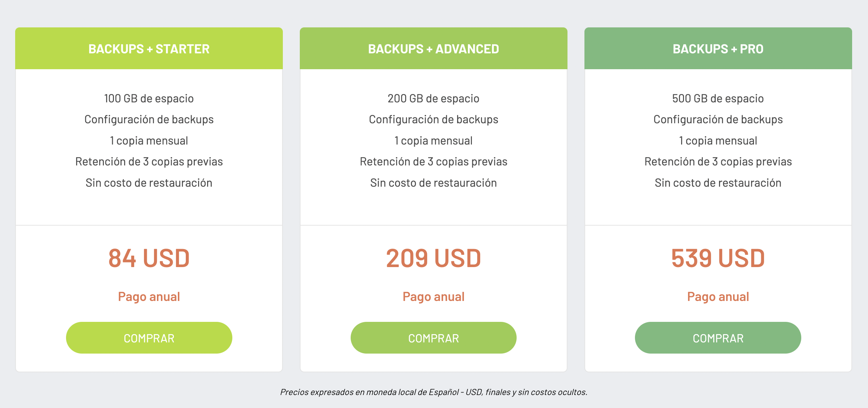Click COMPRAR button for Backups + Starter

click(149, 338)
